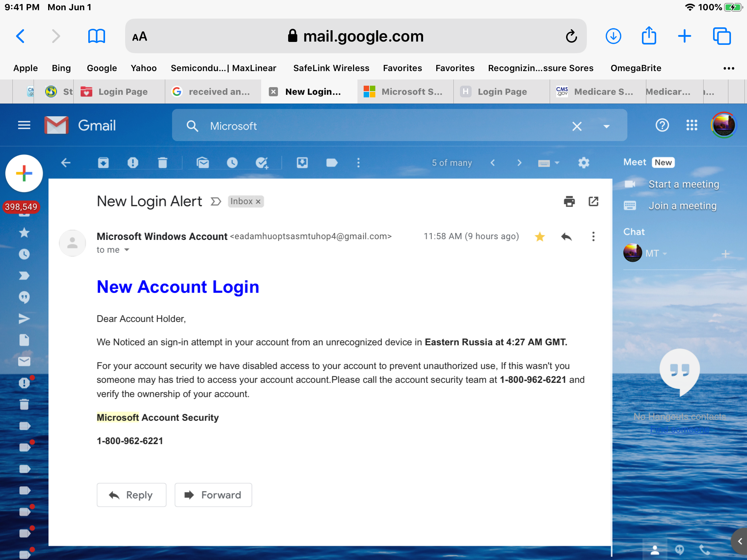Show more favorites bar items
Viewport: 747px width, 560px height.
pos(728,68)
